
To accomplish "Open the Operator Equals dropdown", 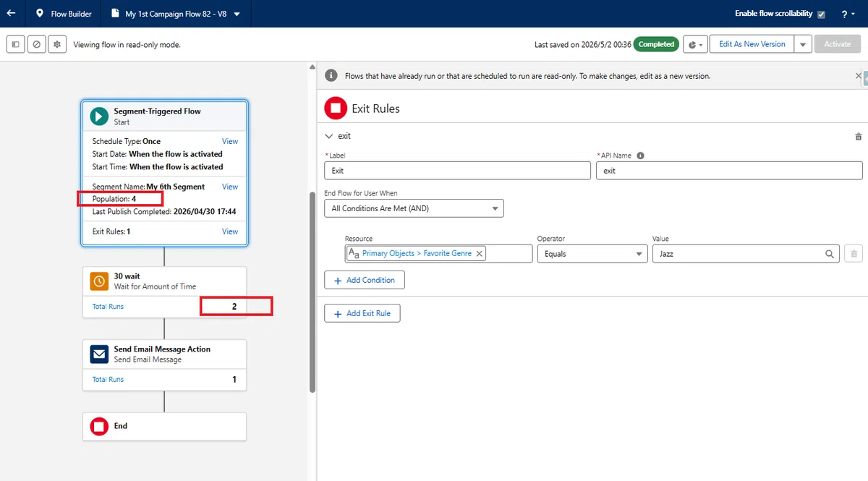I will [x=592, y=254].
